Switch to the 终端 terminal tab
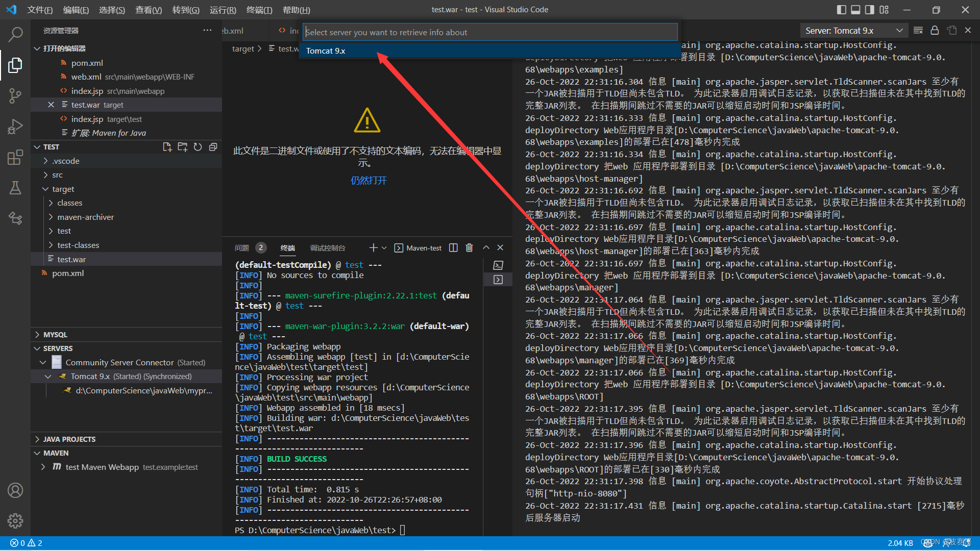 pos(288,248)
